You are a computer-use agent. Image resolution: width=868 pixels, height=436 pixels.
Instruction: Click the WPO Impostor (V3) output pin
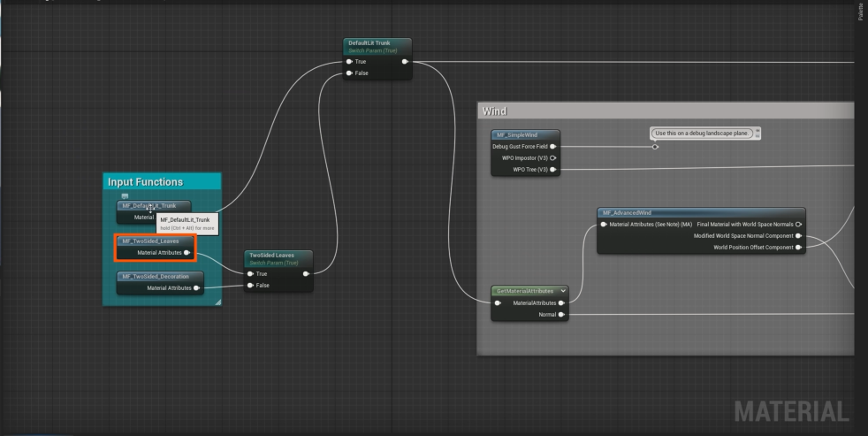click(553, 158)
